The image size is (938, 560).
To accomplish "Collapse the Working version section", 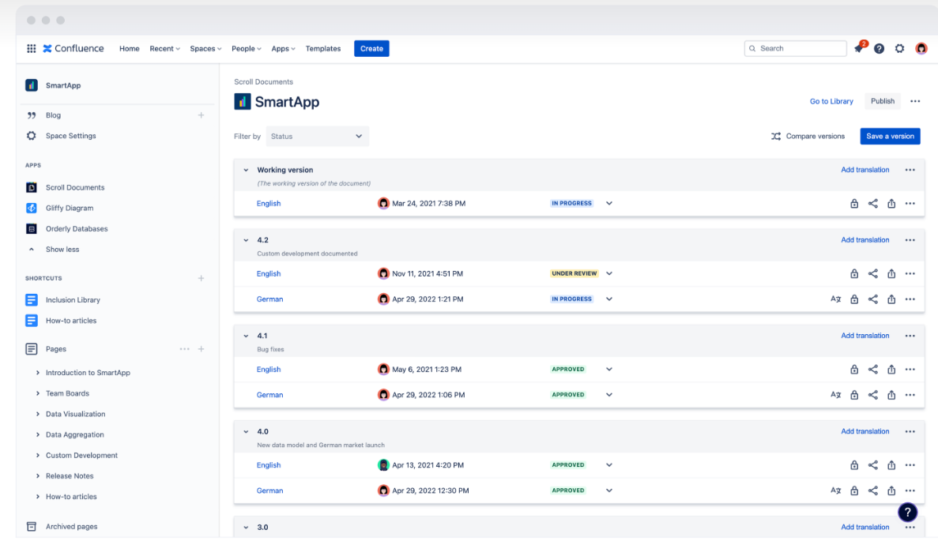I will [x=246, y=169].
